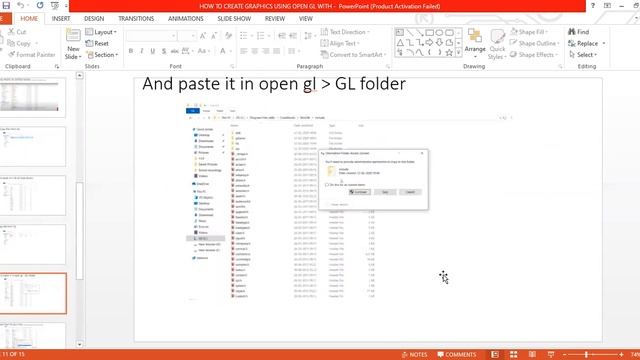Open the HOME ribbon tab
The width and height of the screenshot is (640, 360).
pos(29,19)
